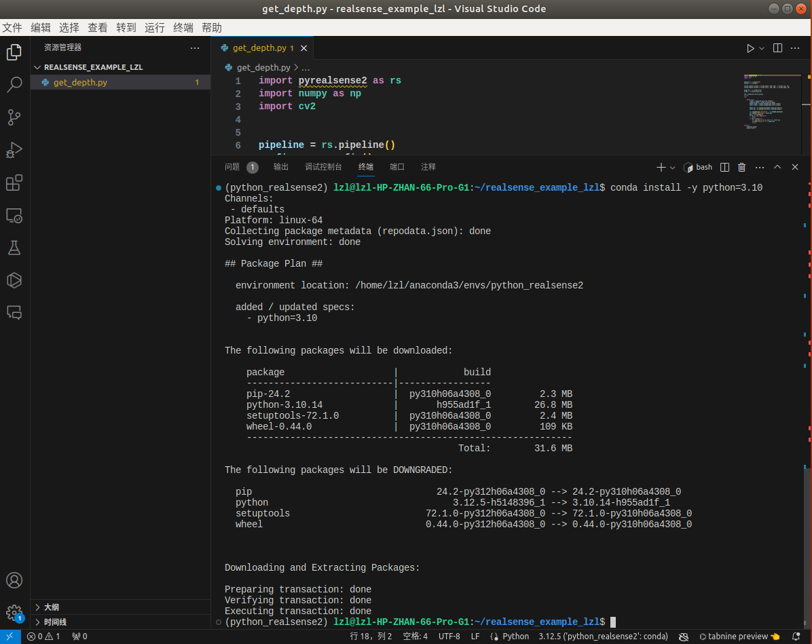Open the Extensions view

[14, 183]
